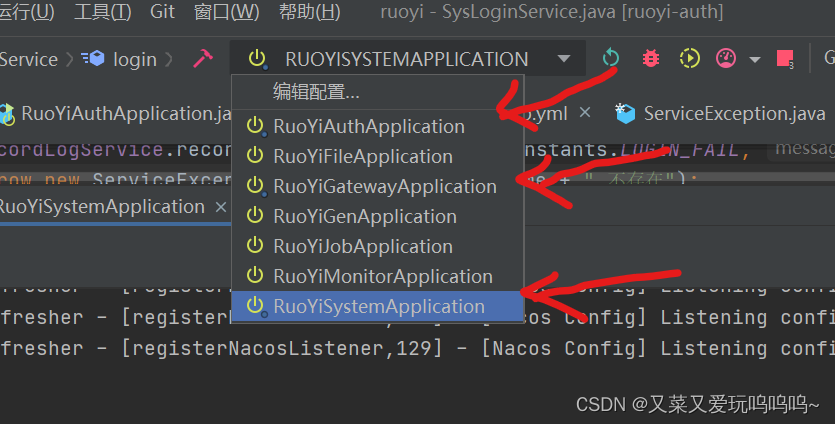The image size is (835, 424).
Task: Select RuoYiAuthApplication configuration
Action: pyautogui.click(x=378, y=126)
